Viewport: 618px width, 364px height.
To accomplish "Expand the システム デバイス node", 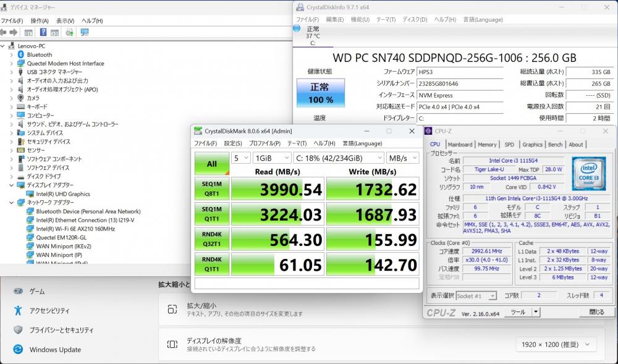I will pos(11,133).
